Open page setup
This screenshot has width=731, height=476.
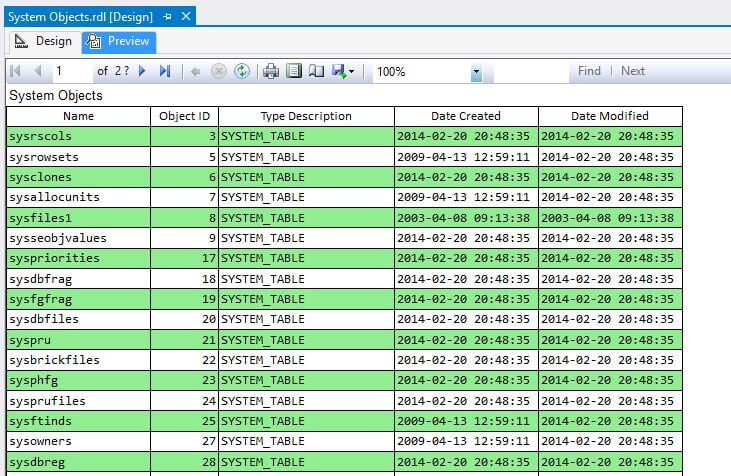tap(316, 71)
